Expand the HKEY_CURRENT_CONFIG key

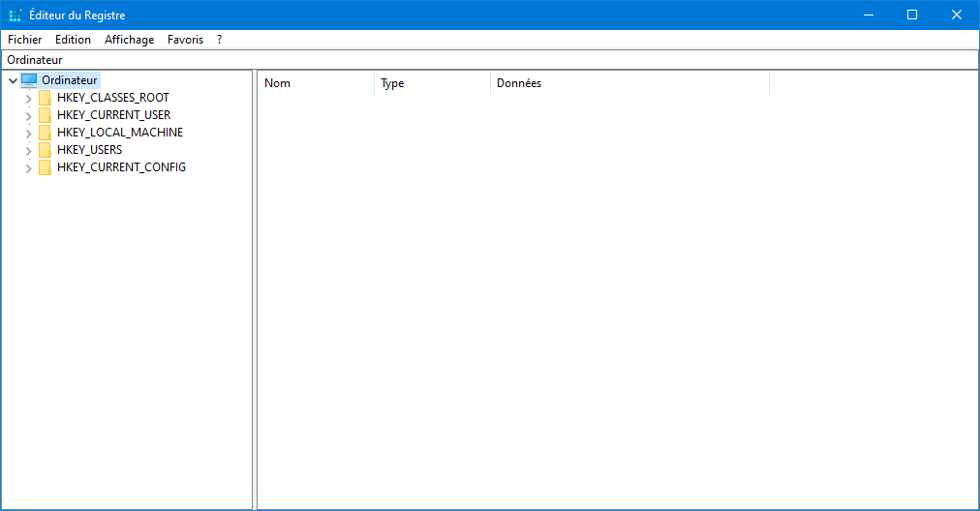[28, 168]
